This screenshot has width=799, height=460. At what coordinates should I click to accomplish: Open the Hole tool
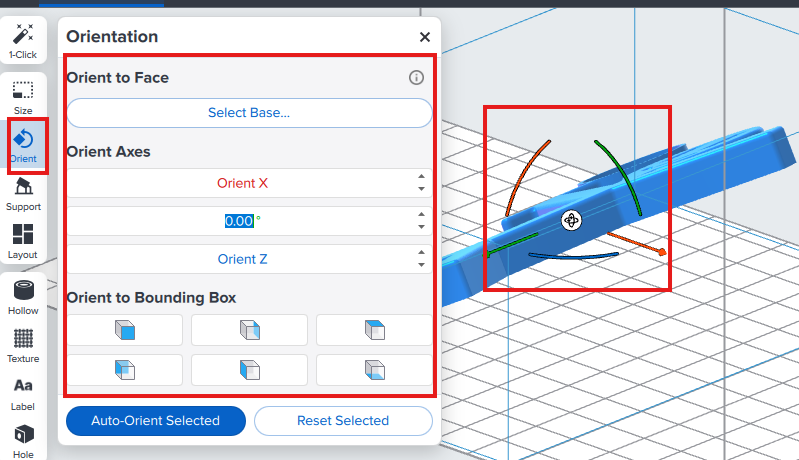tap(23, 440)
